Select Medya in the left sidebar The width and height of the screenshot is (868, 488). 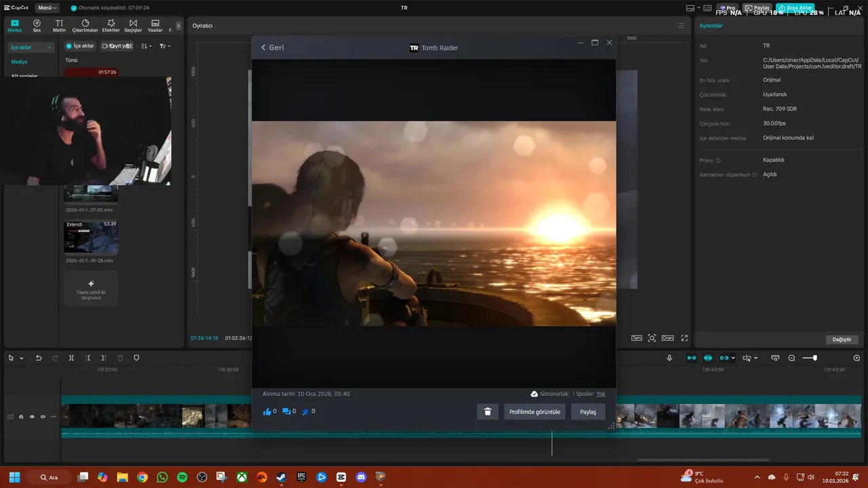(x=19, y=62)
